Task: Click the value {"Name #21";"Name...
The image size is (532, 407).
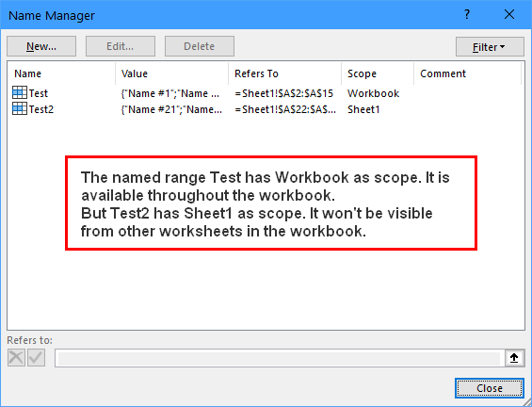Action: 171,109
